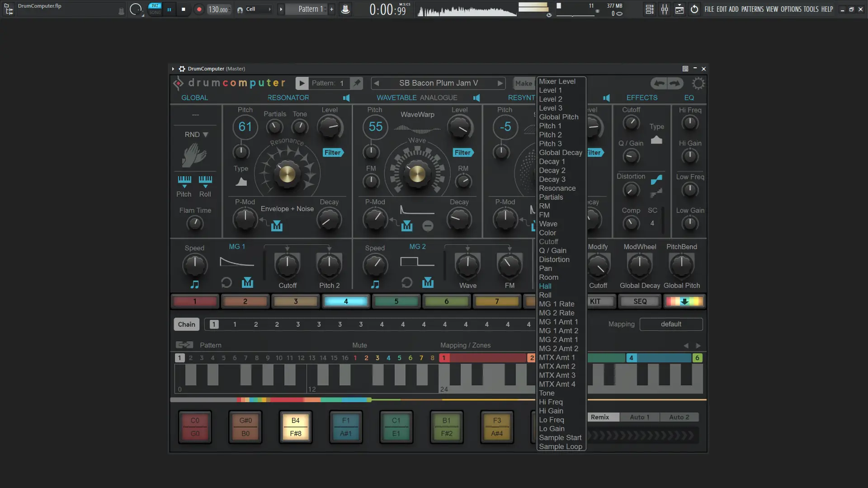Select Global Decay from the parameter list
The image size is (868, 488).
560,153
